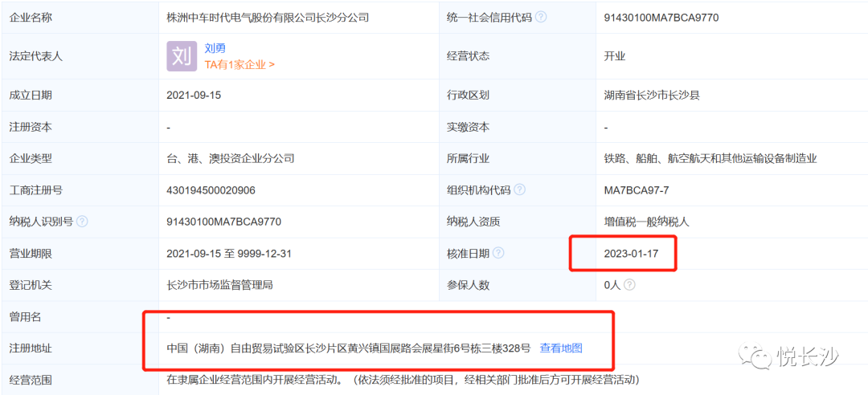868x395 pixels.
Task: Click the establishment date 2021-09-15
Action: (x=194, y=96)
